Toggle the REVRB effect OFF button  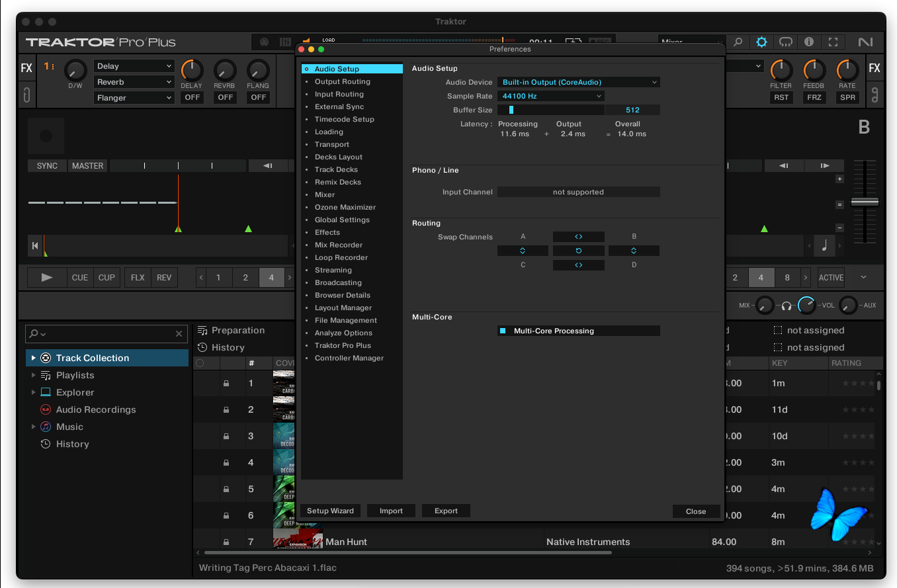(226, 97)
